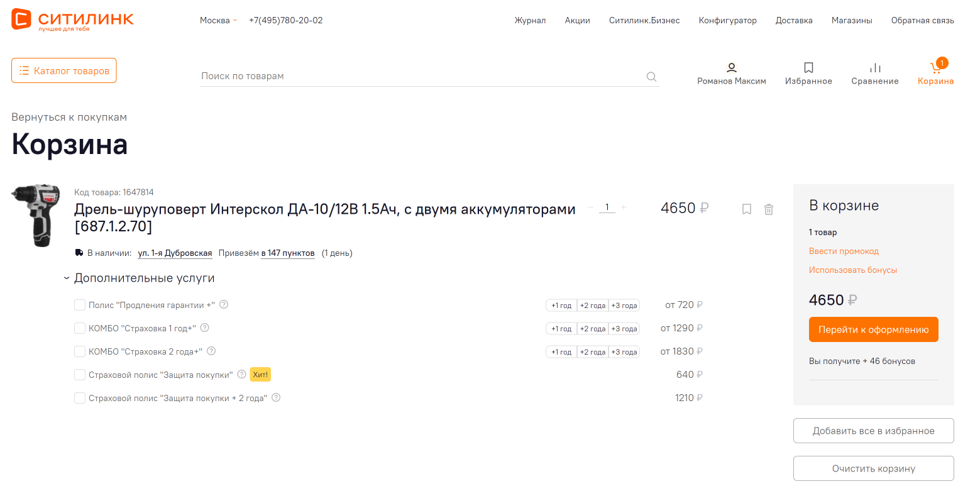Click Использовать бонусы link
Screen dimensions: 980x491
[852, 270]
